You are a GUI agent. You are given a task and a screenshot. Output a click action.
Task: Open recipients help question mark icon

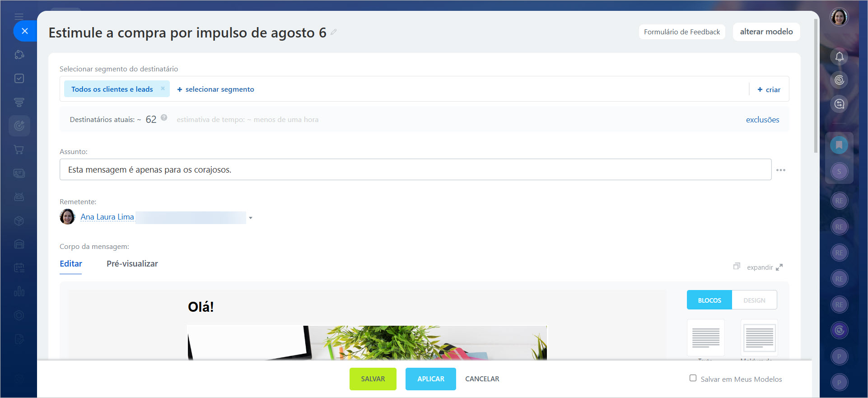tap(164, 117)
